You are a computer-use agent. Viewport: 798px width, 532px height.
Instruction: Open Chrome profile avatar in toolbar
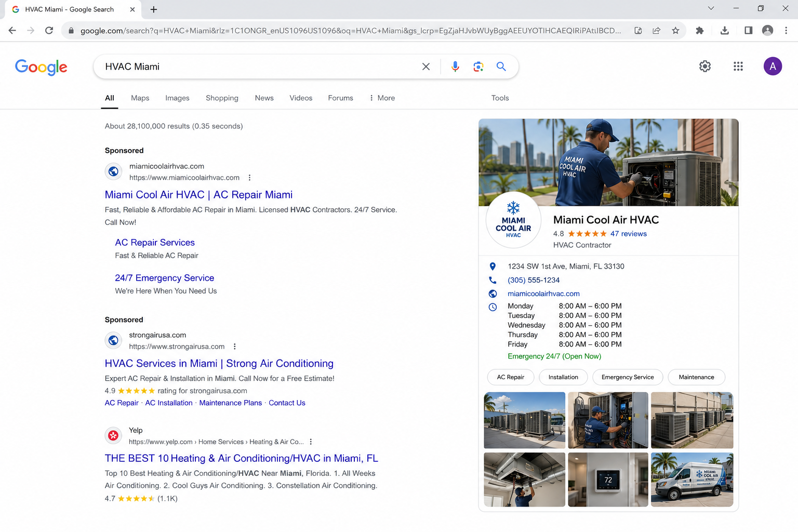[x=767, y=31]
